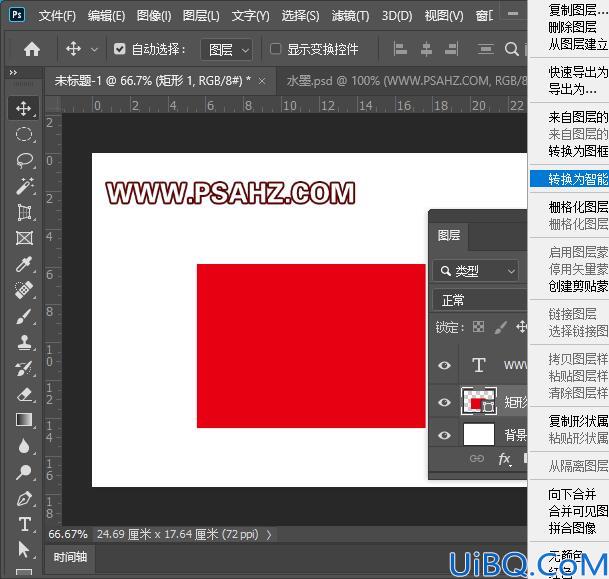Open the 文字(Y) menu

[x=251, y=16]
